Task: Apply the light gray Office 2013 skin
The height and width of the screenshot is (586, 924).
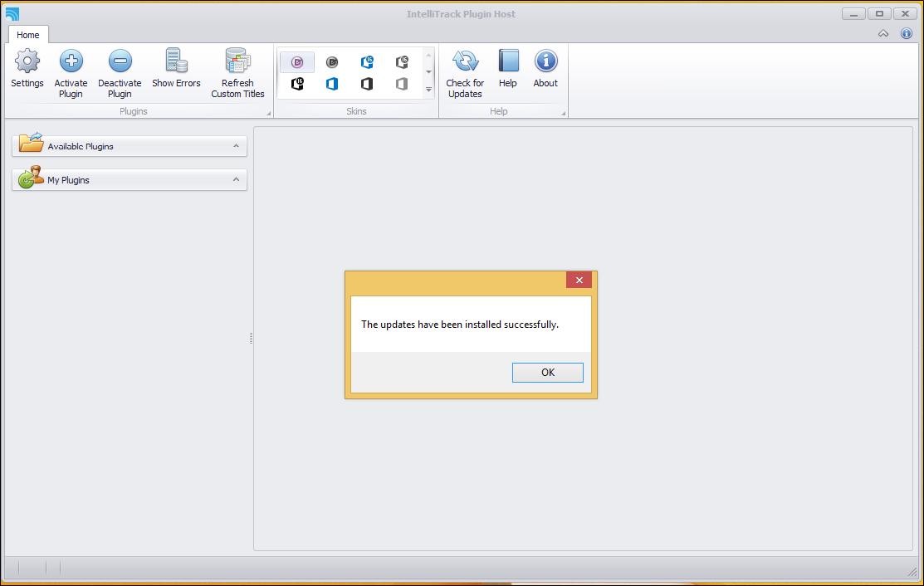Action: 402,84
